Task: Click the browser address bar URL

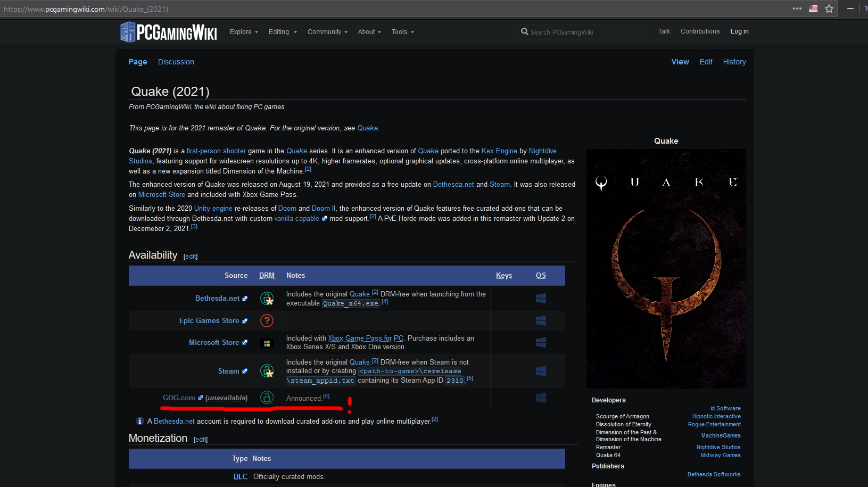Action: [x=86, y=9]
